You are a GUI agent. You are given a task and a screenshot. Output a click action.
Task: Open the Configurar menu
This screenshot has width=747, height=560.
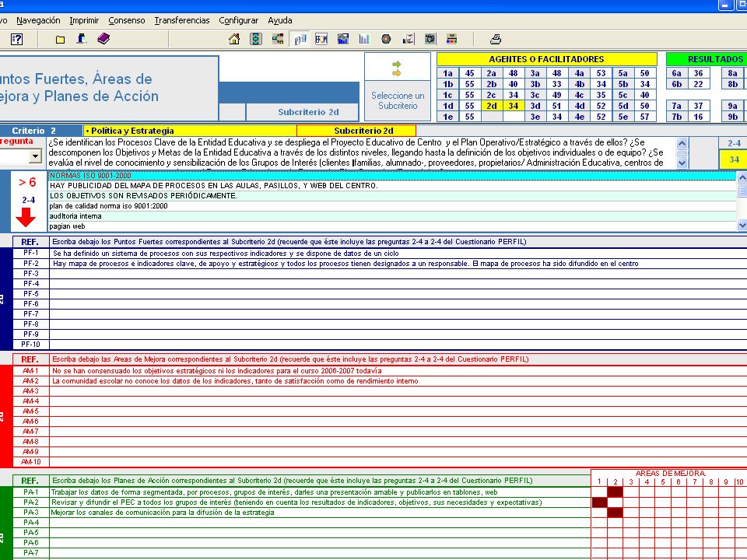coord(239,20)
